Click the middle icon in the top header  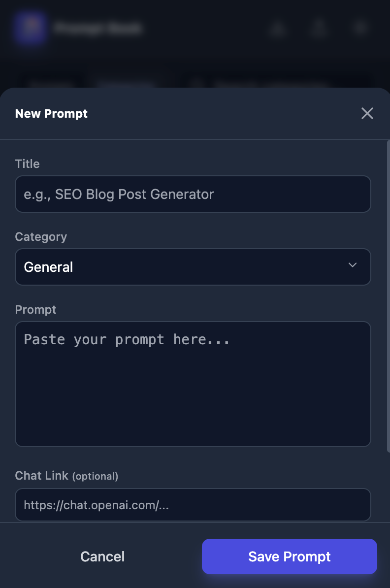(320, 29)
